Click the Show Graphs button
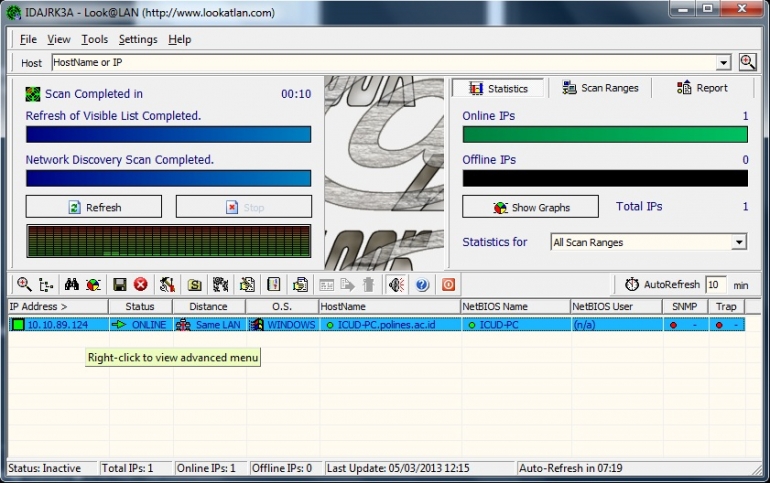 (x=530, y=207)
